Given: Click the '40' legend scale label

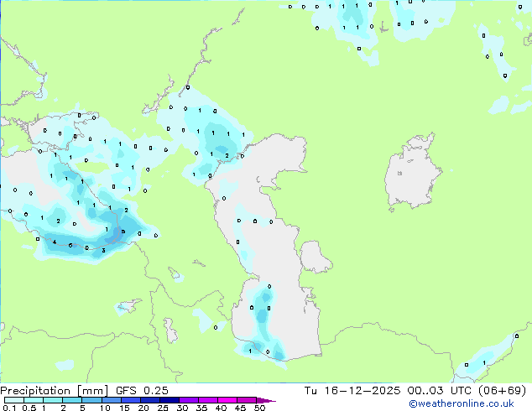Looking at the screenshot, I should [x=221, y=408].
